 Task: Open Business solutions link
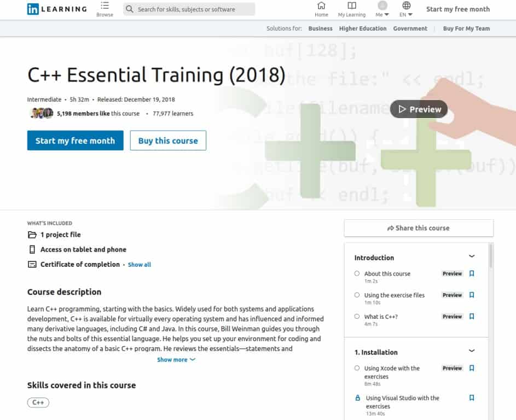(320, 28)
